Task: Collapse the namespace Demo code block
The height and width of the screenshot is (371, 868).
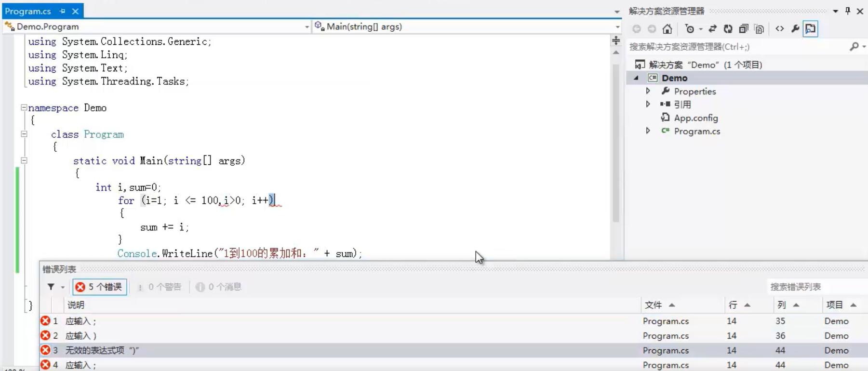Action: click(x=24, y=107)
